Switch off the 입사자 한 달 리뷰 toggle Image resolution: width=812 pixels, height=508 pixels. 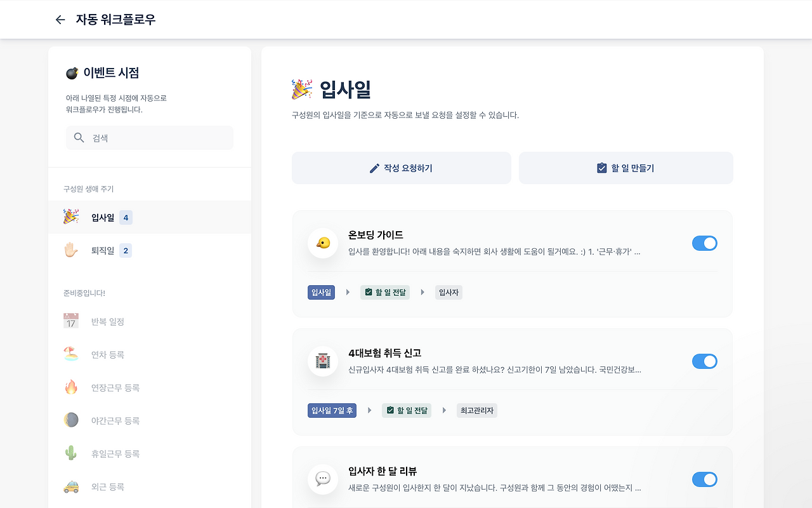pyautogui.click(x=705, y=479)
